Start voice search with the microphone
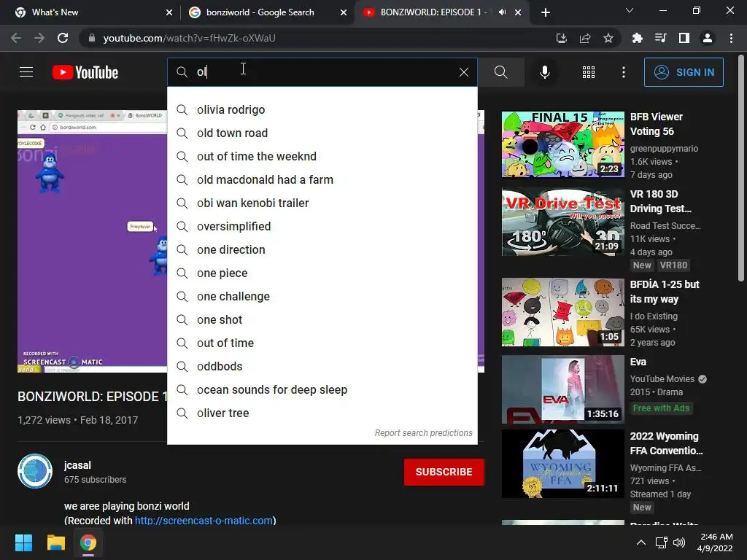The image size is (747, 560). coord(544,72)
